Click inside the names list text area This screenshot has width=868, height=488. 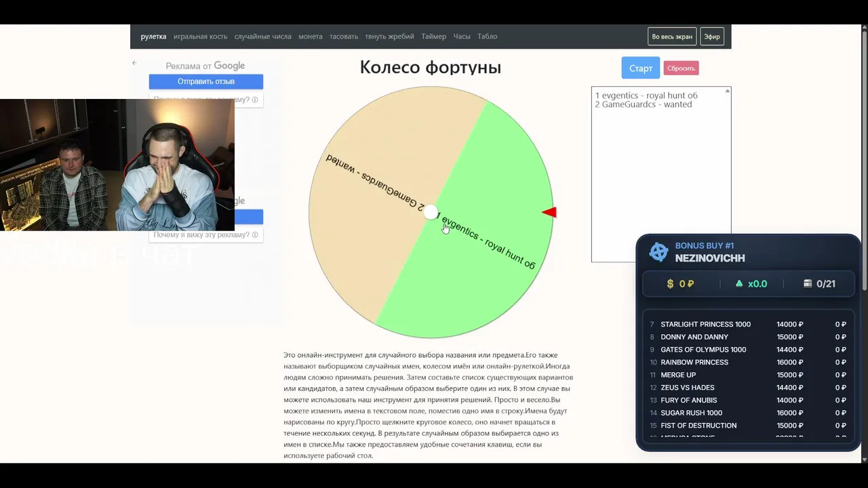[x=661, y=174]
